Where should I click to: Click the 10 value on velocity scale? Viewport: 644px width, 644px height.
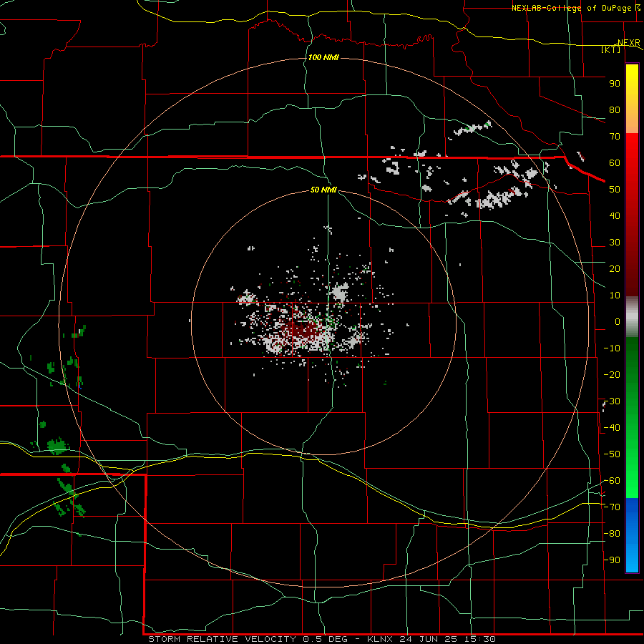[x=615, y=296]
